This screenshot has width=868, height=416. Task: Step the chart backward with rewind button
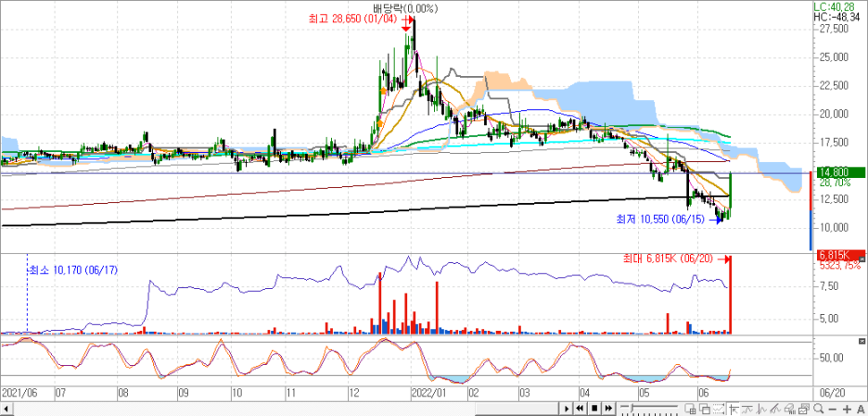(580, 409)
